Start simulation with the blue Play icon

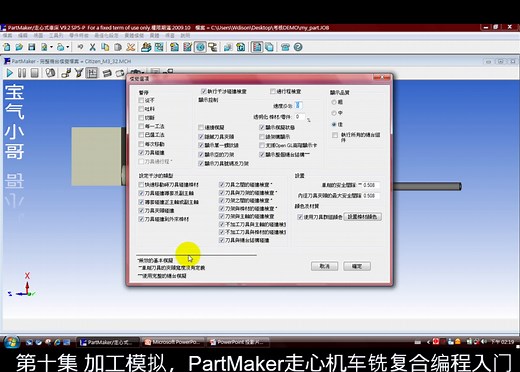tap(9, 73)
